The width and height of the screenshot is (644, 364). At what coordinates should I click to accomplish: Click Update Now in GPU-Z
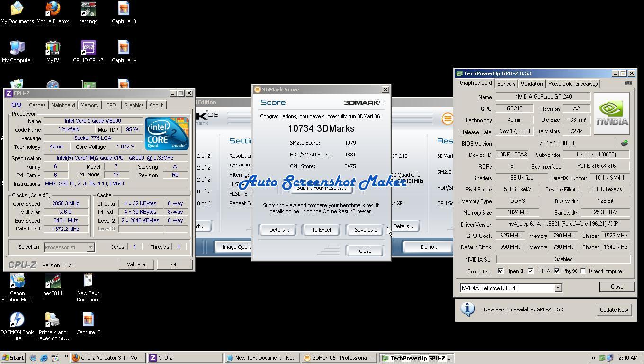(614, 310)
